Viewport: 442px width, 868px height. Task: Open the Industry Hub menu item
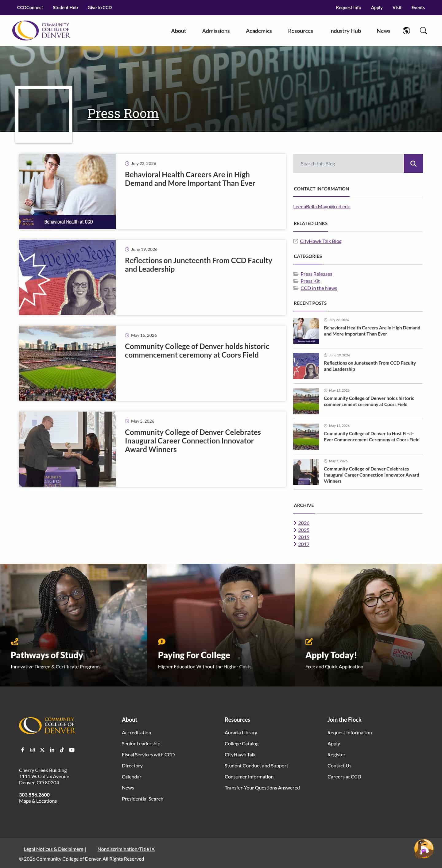[x=345, y=31]
